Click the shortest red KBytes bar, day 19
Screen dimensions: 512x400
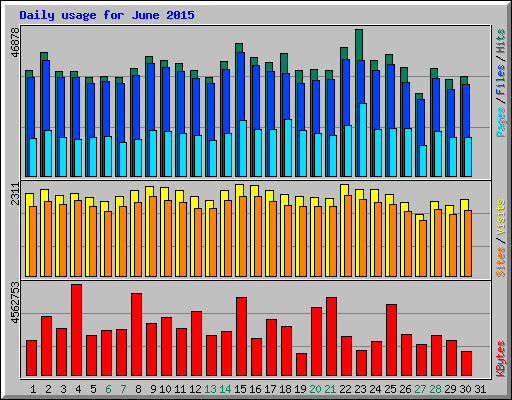coord(301,365)
